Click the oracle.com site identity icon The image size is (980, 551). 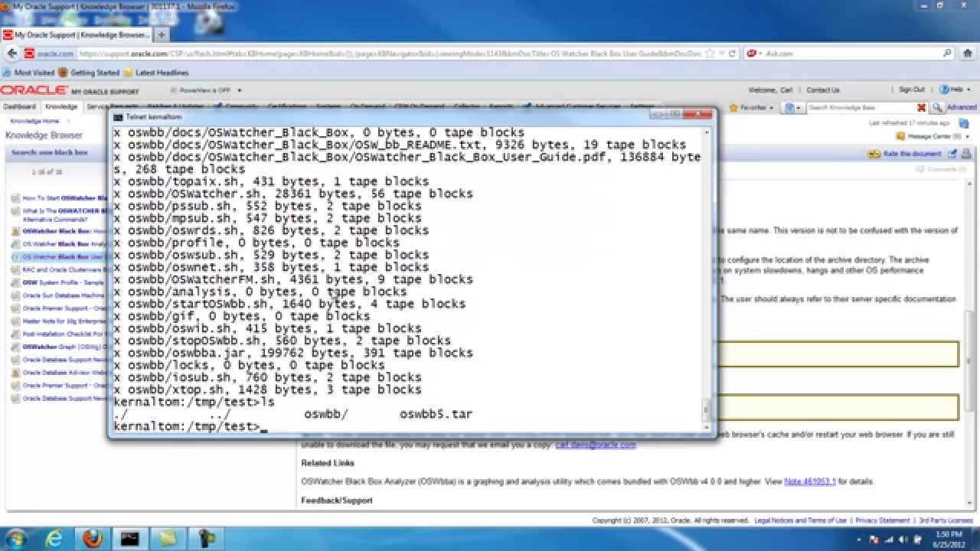tap(49, 54)
